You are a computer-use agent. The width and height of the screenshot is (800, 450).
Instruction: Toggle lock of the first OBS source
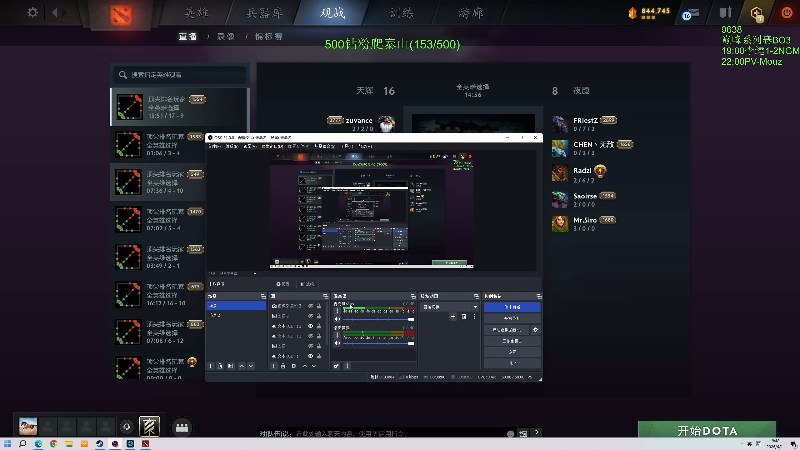(319, 306)
